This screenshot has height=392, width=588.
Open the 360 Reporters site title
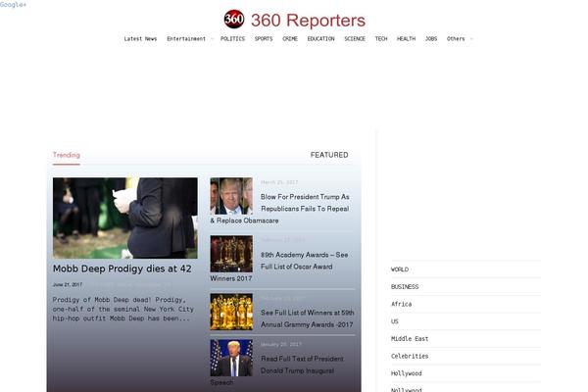[x=308, y=21]
